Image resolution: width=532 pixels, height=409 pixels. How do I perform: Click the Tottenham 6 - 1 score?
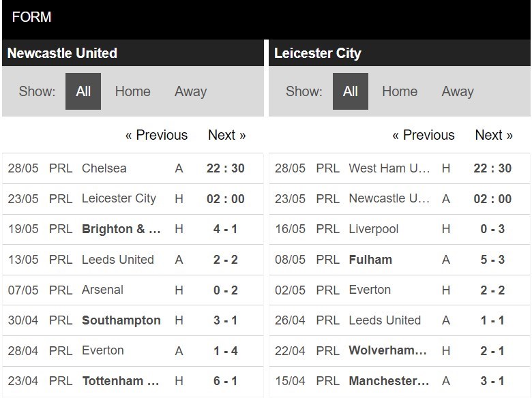click(226, 381)
